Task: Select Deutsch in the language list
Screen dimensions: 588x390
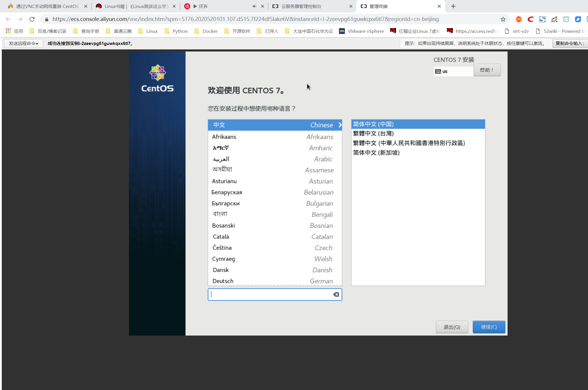Action: point(275,281)
